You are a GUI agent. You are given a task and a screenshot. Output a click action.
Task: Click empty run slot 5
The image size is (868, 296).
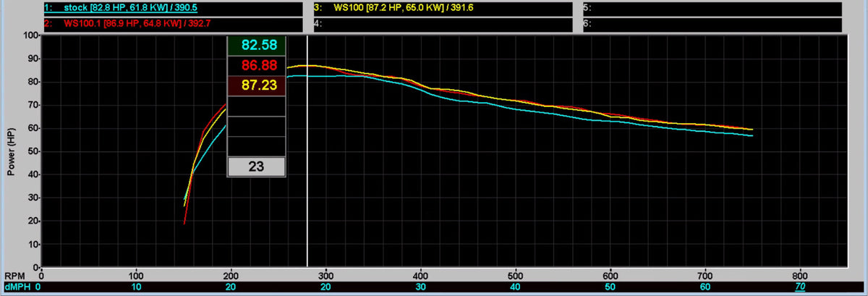(x=712, y=8)
